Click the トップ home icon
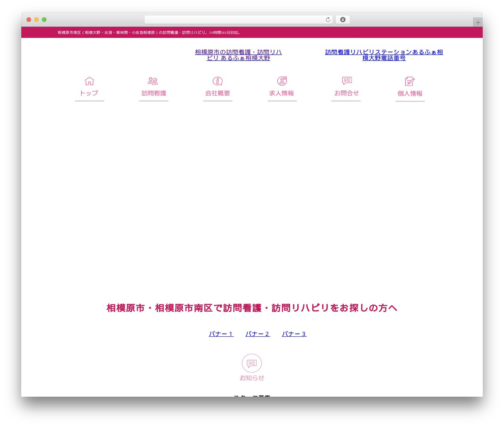Viewport: 504px width, 427px height. pyautogui.click(x=89, y=81)
